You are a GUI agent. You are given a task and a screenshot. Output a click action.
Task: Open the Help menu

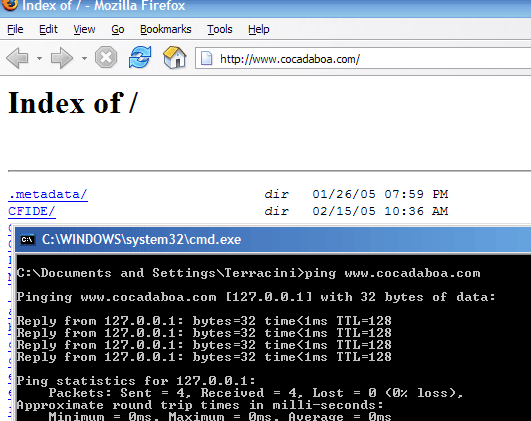pyautogui.click(x=259, y=29)
